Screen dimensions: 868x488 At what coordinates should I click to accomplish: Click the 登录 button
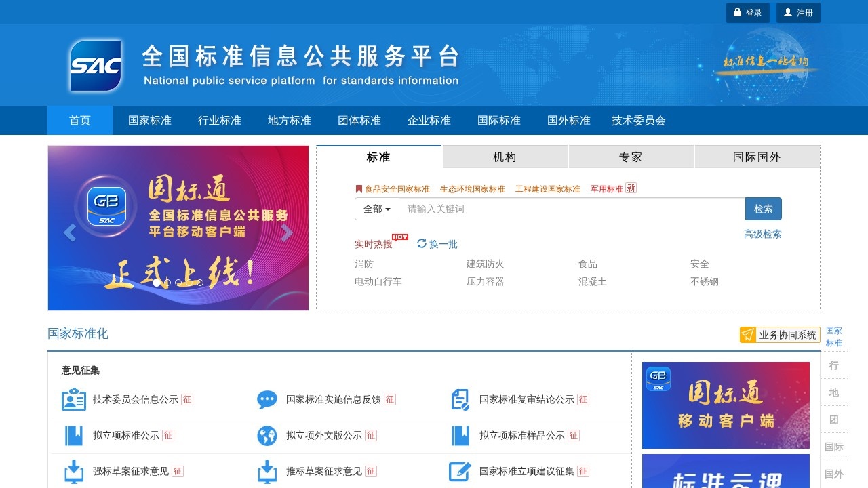748,13
